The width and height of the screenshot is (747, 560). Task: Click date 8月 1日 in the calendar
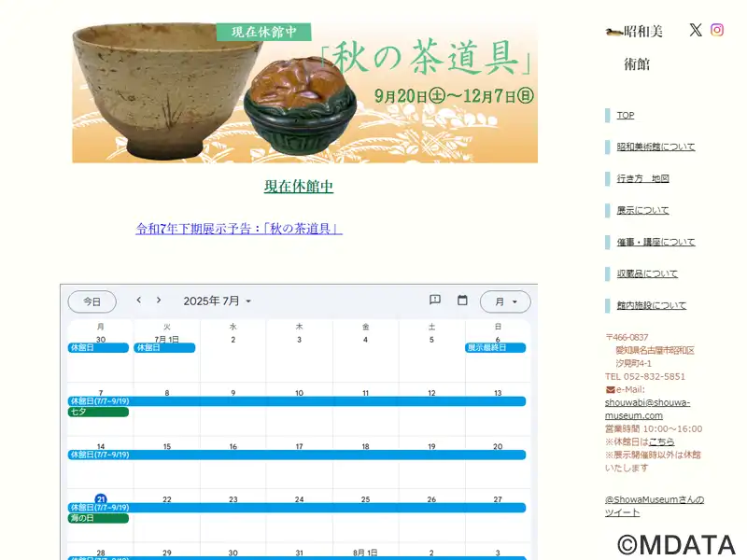pyautogui.click(x=365, y=553)
